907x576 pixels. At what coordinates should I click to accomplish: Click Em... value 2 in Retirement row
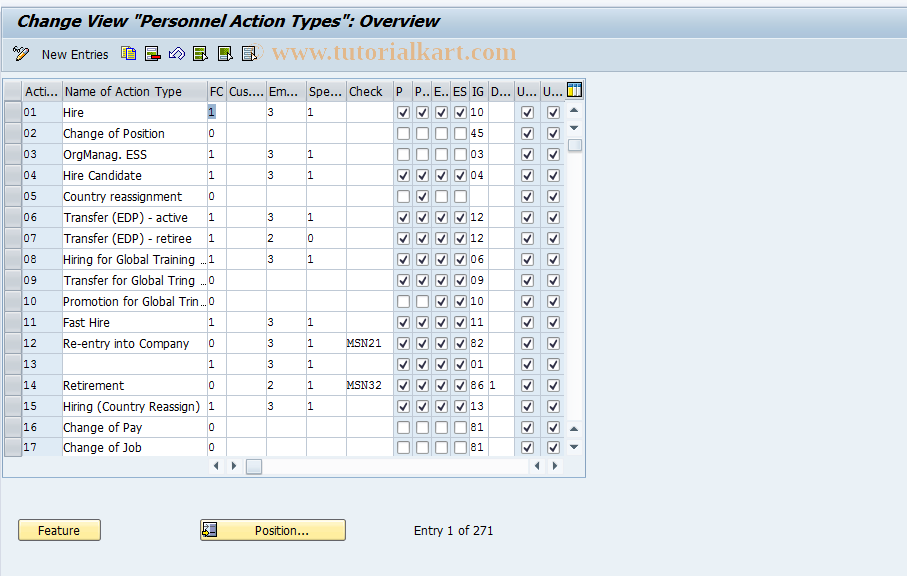(286, 385)
